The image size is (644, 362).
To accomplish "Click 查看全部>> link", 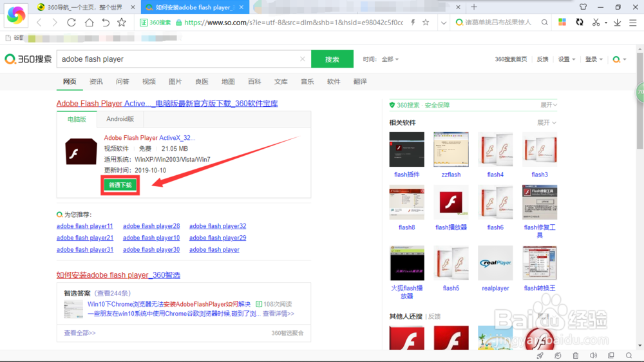I will click(x=80, y=333).
